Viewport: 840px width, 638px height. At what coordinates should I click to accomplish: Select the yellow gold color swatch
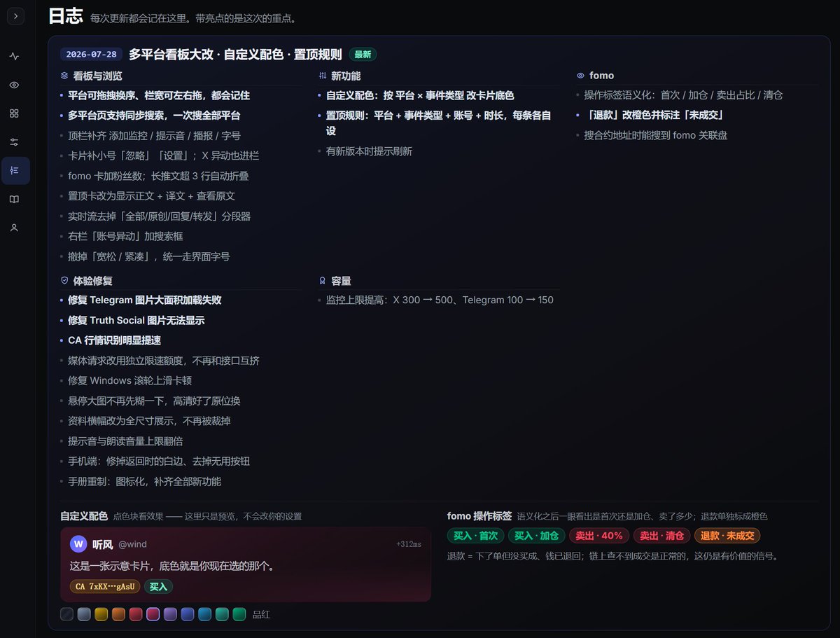tap(101, 614)
